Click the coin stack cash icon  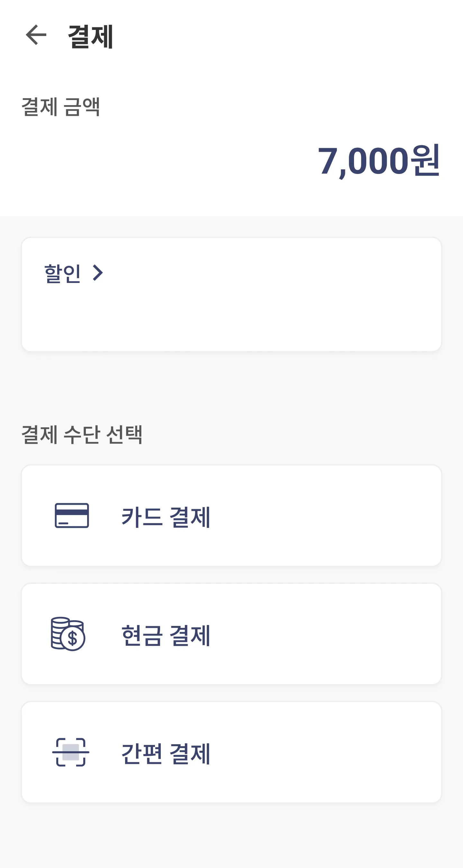(x=68, y=634)
